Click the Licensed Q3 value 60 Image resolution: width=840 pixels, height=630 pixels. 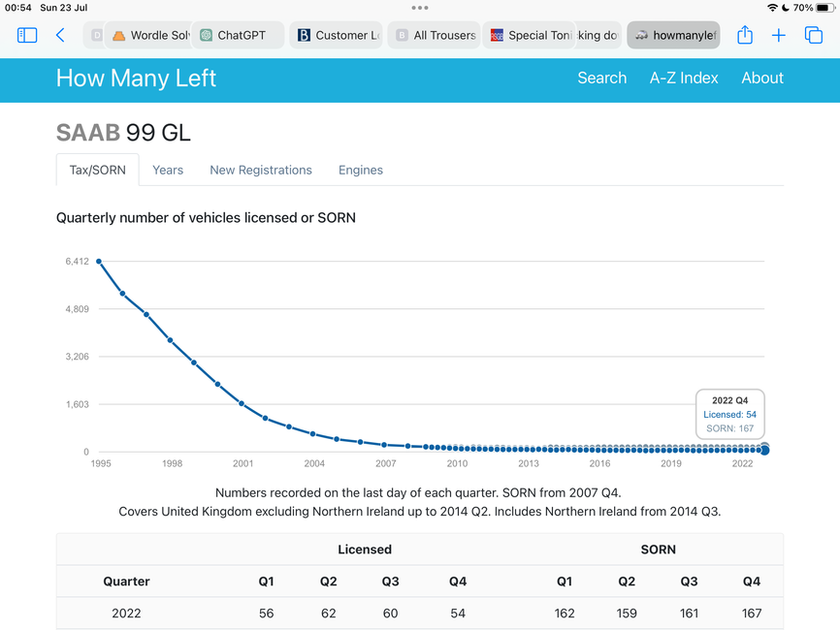point(391,614)
